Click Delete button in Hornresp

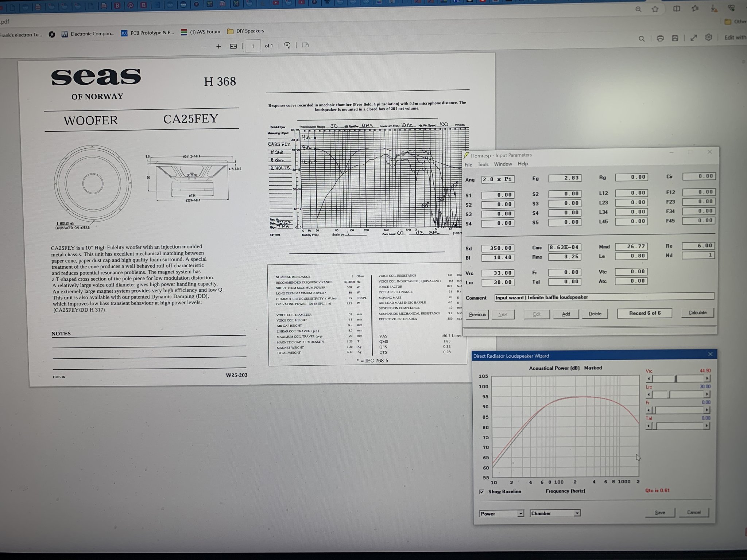click(595, 314)
